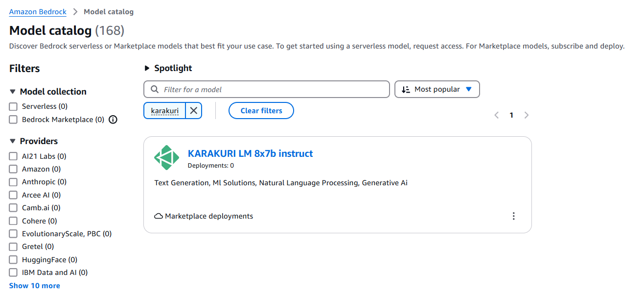Go to previous page arrow
The height and width of the screenshot is (297, 644).
(497, 115)
